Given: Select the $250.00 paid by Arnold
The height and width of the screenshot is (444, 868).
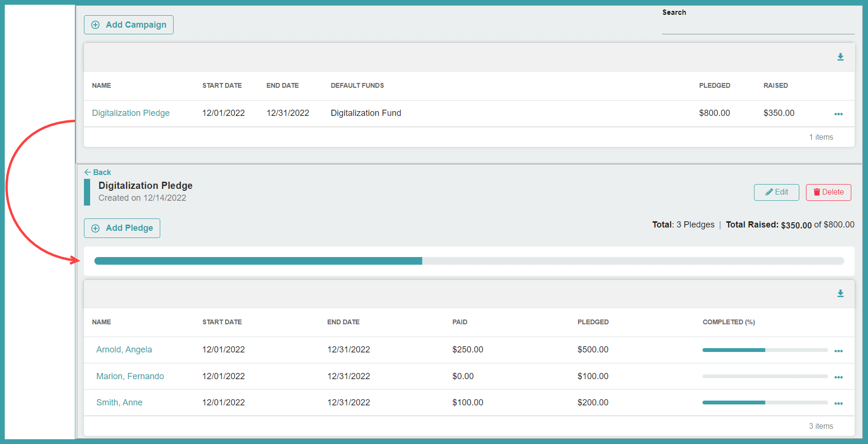Looking at the screenshot, I should 468,350.
